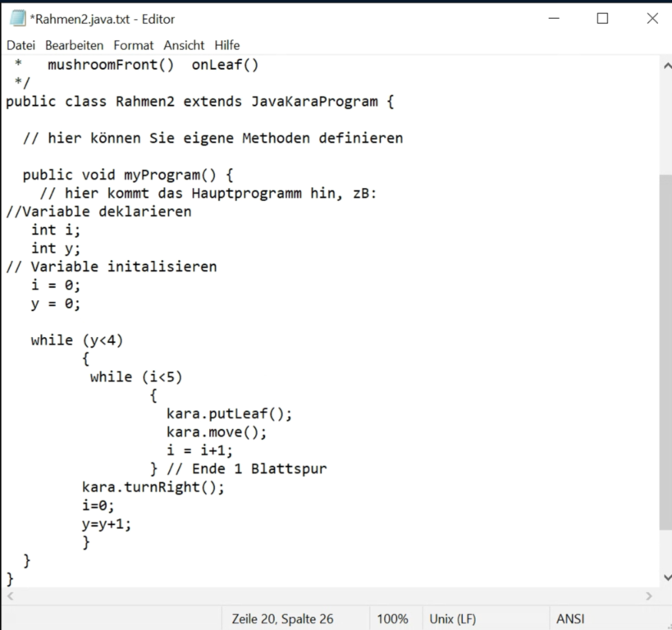
Task: Open the Bearbeiten menu
Action: (x=74, y=45)
